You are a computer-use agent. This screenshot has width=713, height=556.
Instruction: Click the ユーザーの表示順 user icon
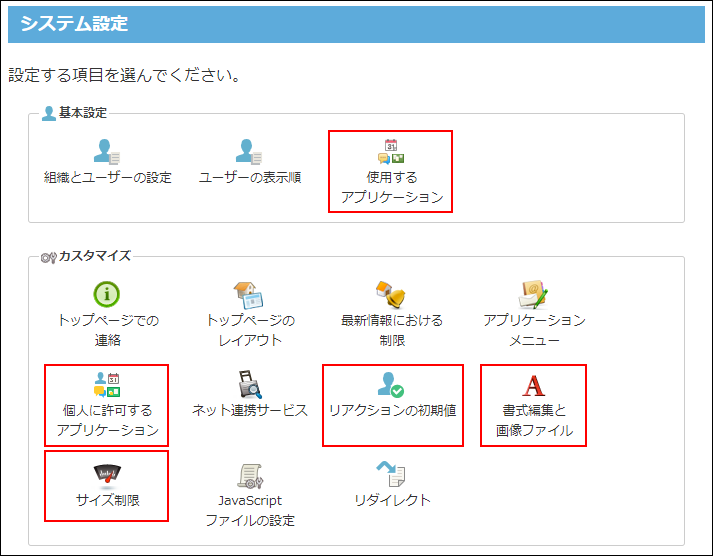(249, 151)
